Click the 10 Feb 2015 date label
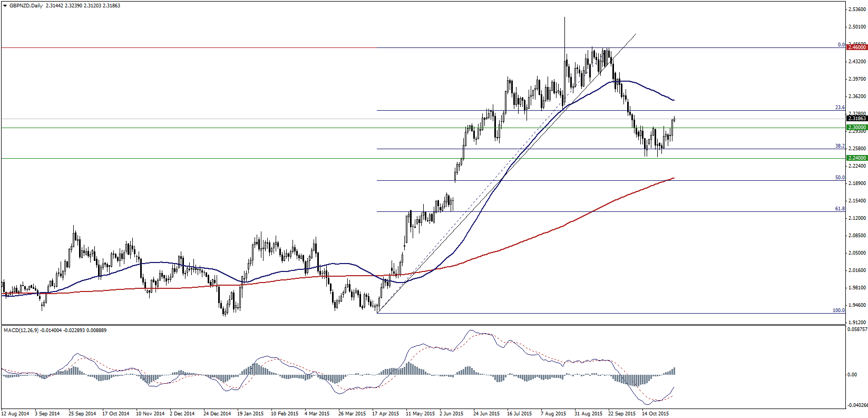The image size is (868, 418). click(285, 414)
